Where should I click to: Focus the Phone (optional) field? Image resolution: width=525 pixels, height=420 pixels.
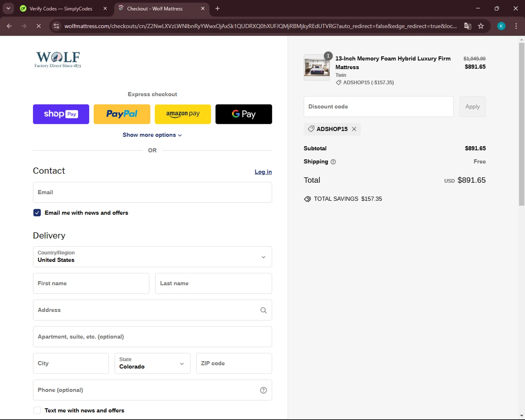152,390
